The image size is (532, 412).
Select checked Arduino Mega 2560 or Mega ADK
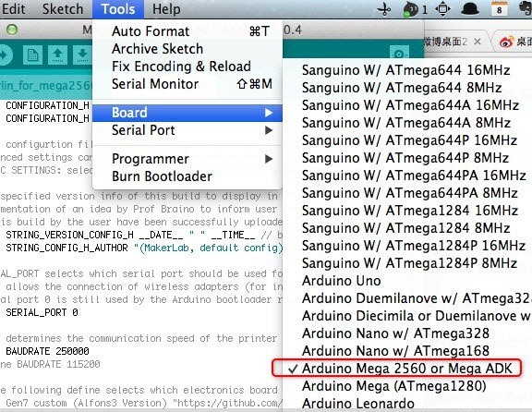point(407,369)
